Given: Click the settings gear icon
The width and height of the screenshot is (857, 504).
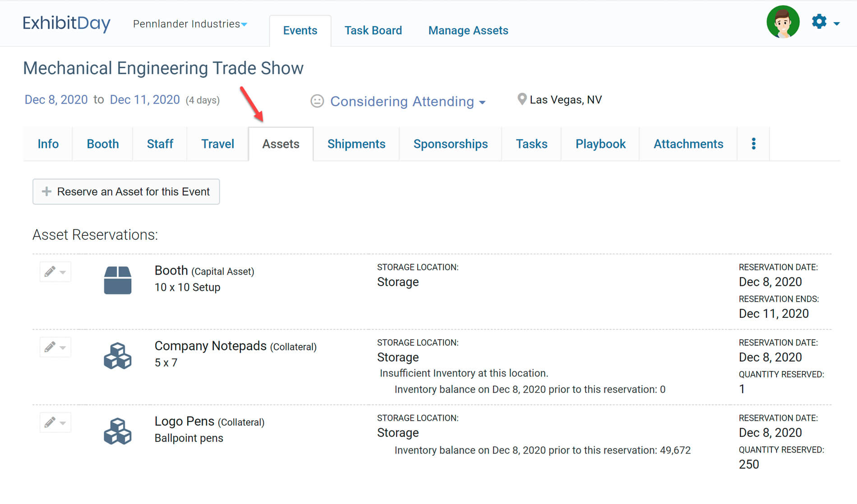Looking at the screenshot, I should (819, 22).
